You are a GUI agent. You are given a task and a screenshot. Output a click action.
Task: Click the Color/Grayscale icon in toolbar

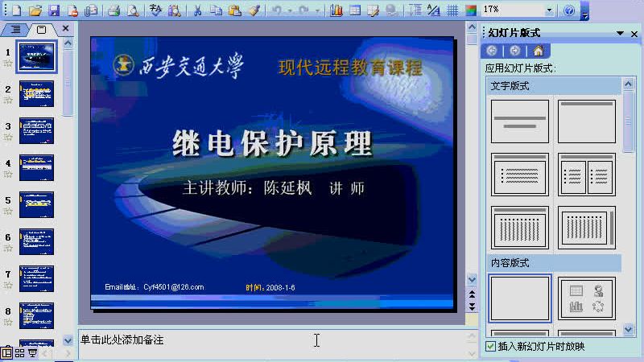tap(471, 10)
